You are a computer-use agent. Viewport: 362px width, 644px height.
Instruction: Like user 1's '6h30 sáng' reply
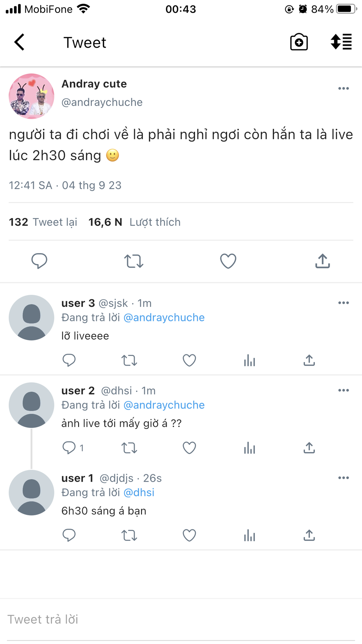click(189, 535)
